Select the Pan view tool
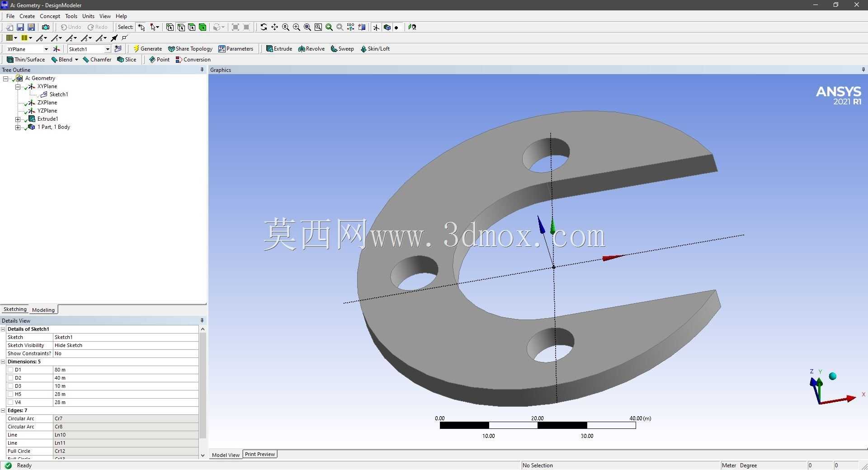Viewport: 868px width, 470px height. (x=274, y=27)
